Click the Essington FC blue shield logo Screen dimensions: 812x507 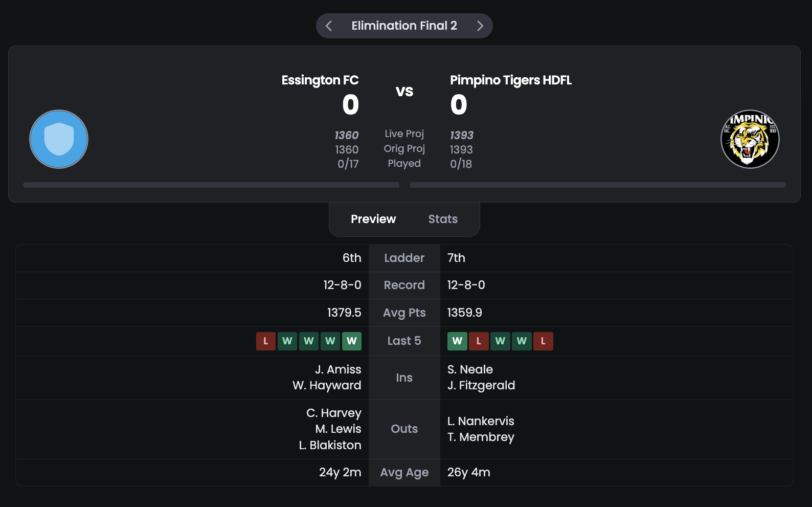pos(59,139)
